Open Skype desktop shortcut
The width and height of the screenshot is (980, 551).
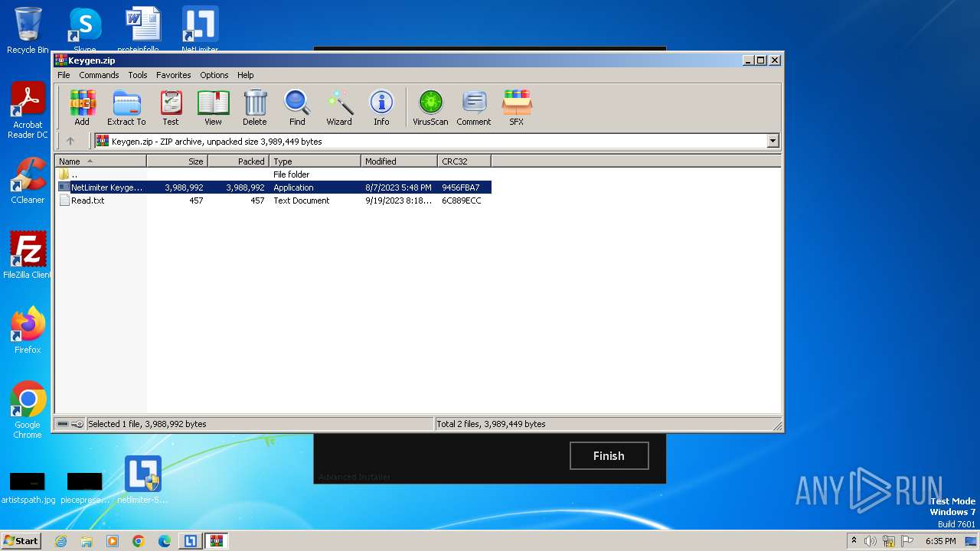(84, 29)
